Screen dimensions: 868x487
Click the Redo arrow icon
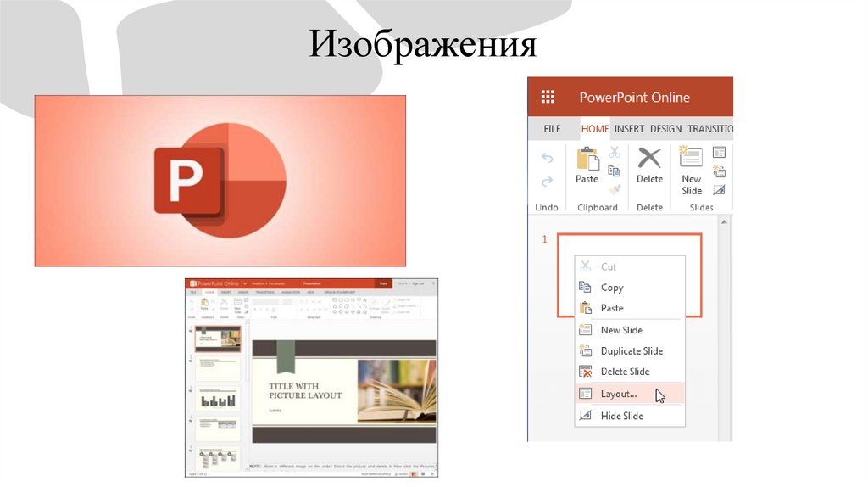(x=547, y=182)
